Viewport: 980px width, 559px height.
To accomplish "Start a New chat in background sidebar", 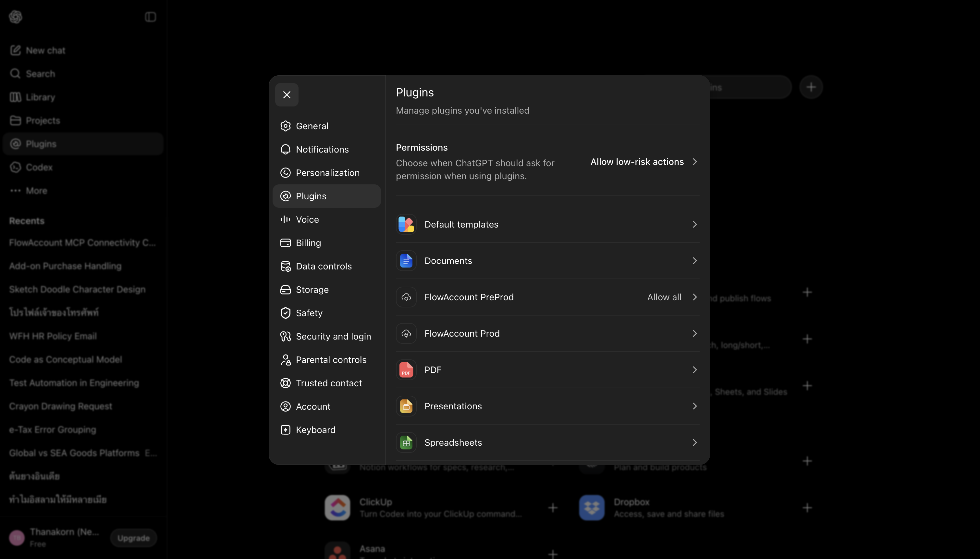I will [x=83, y=50].
